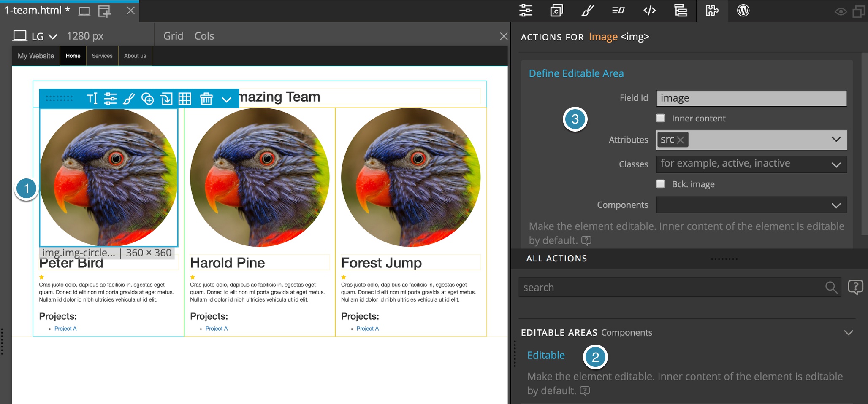
Task: Click Project A link under Harold Pine
Action: coord(217,329)
